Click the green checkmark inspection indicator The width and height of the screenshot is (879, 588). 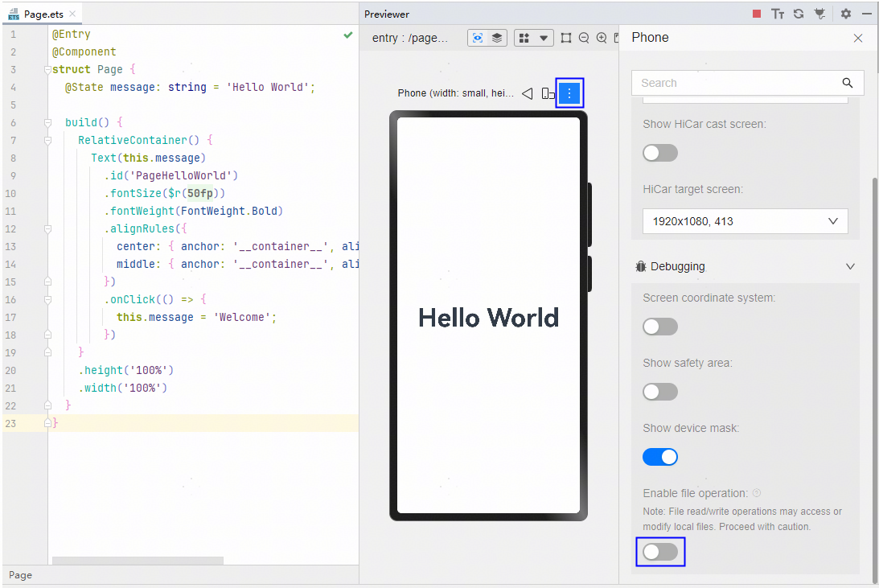348,35
